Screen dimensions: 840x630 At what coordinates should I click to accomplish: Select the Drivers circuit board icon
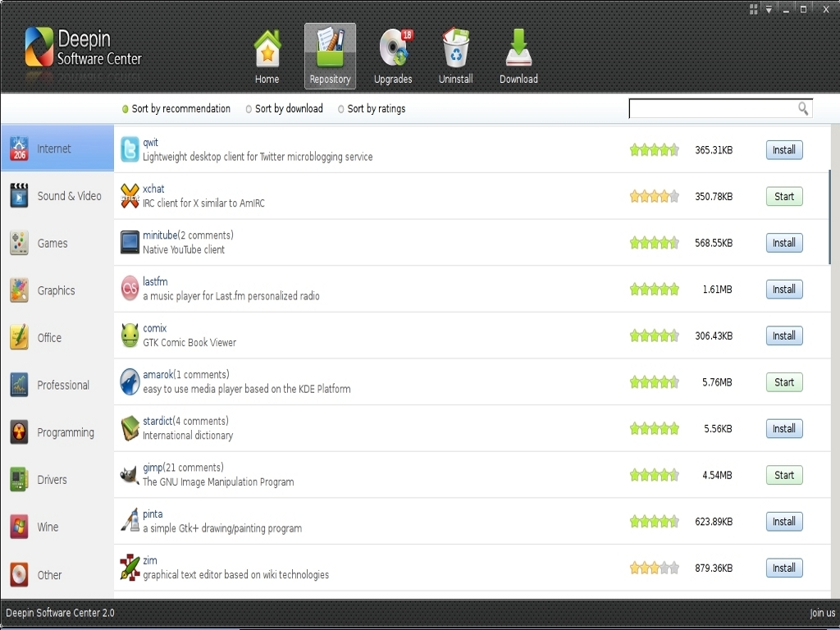[x=19, y=479]
